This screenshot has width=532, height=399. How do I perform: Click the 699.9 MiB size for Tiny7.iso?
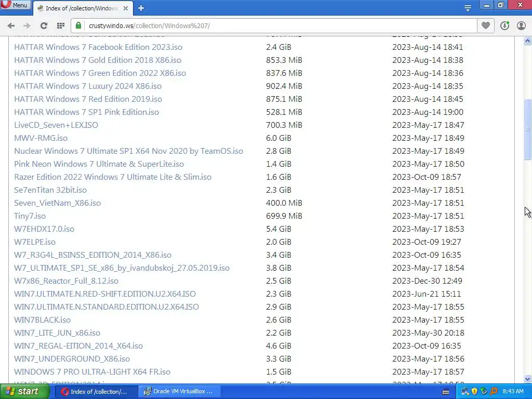click(284, 216)
